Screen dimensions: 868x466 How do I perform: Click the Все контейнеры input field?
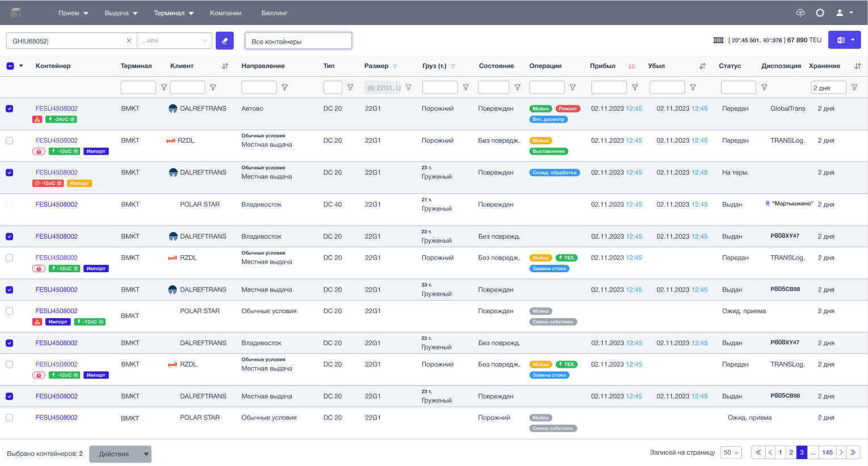(x=298, y=41)
